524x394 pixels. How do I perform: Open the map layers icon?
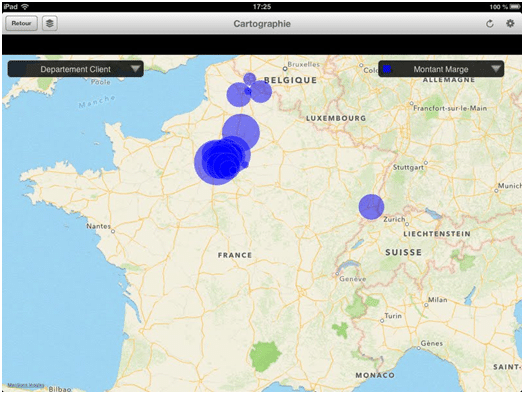(49, 23)
